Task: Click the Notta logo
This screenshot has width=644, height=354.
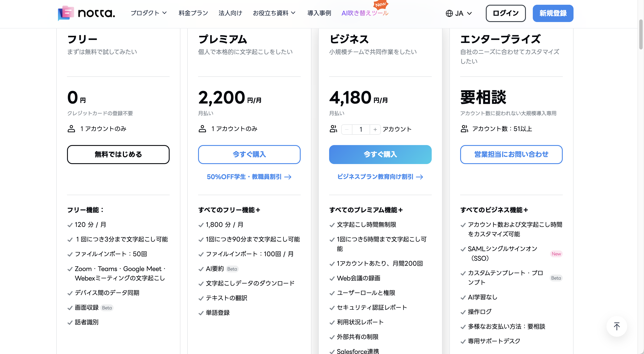Action: [x=86, y=13]
